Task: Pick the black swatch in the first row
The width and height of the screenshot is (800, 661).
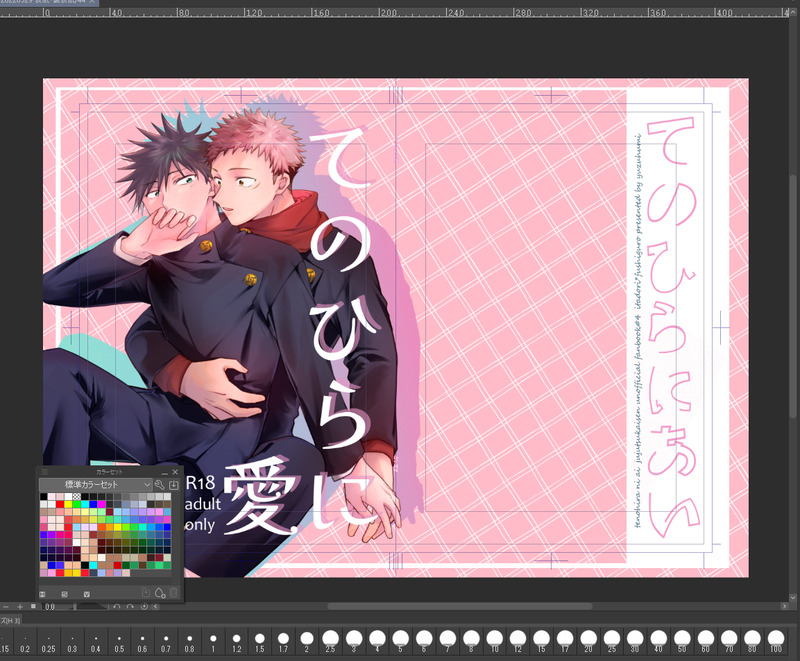Action: (x=44, y=496)
